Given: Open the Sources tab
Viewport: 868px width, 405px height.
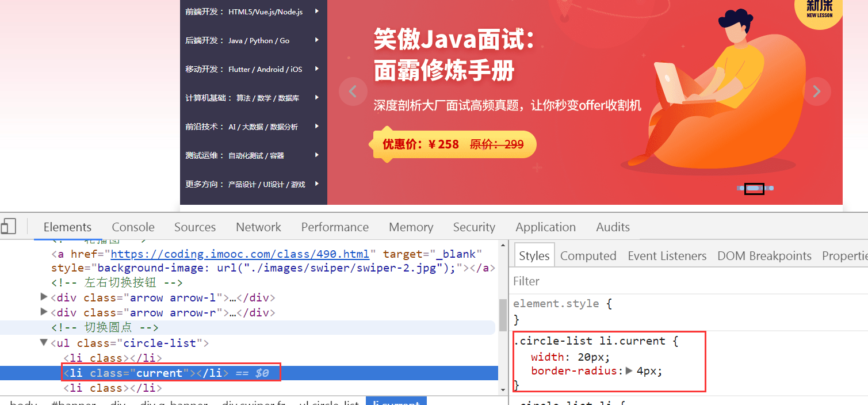Looking at the screenshot, I should point(195,227).
